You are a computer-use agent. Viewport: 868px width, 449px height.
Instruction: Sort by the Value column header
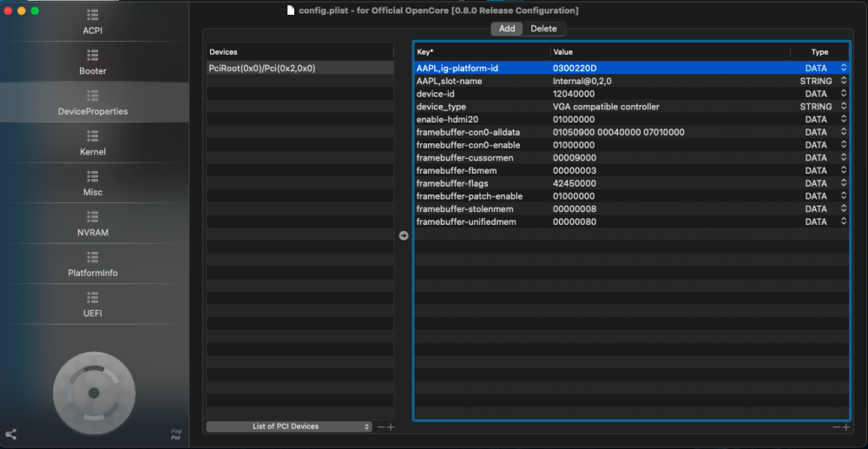point(670,52)
